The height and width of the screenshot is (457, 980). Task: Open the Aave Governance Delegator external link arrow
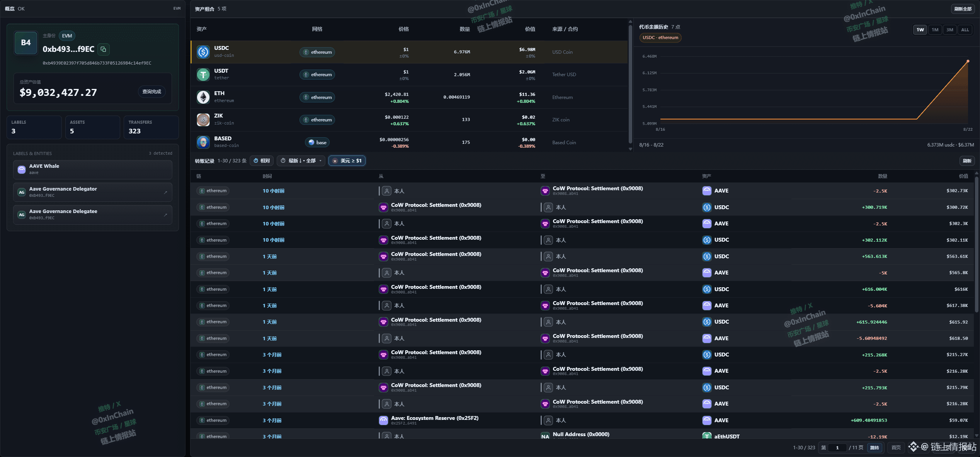(166, 192)
